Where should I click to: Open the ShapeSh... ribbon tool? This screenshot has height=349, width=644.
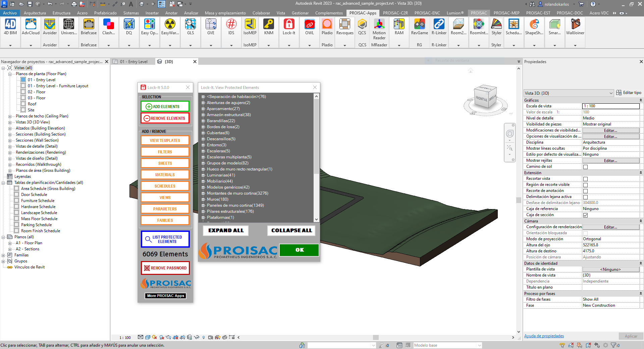click(x=534, y=27)
